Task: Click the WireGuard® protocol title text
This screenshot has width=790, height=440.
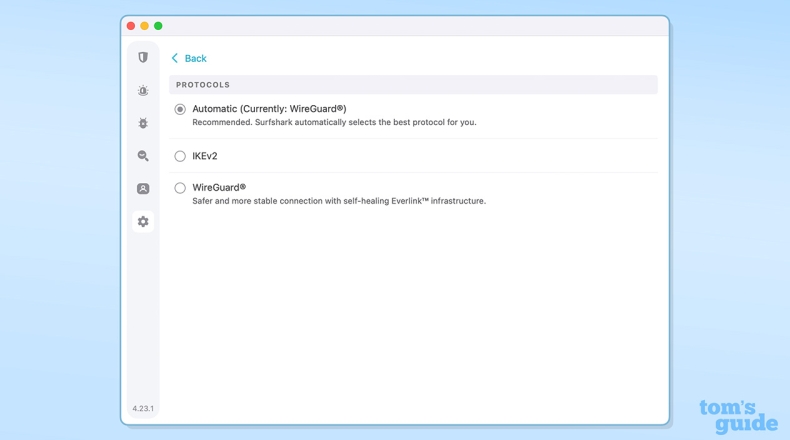Action: (219, 187)
